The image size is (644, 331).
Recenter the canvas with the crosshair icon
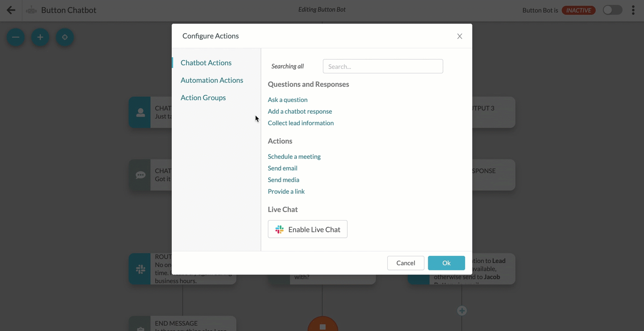[65, 37]
